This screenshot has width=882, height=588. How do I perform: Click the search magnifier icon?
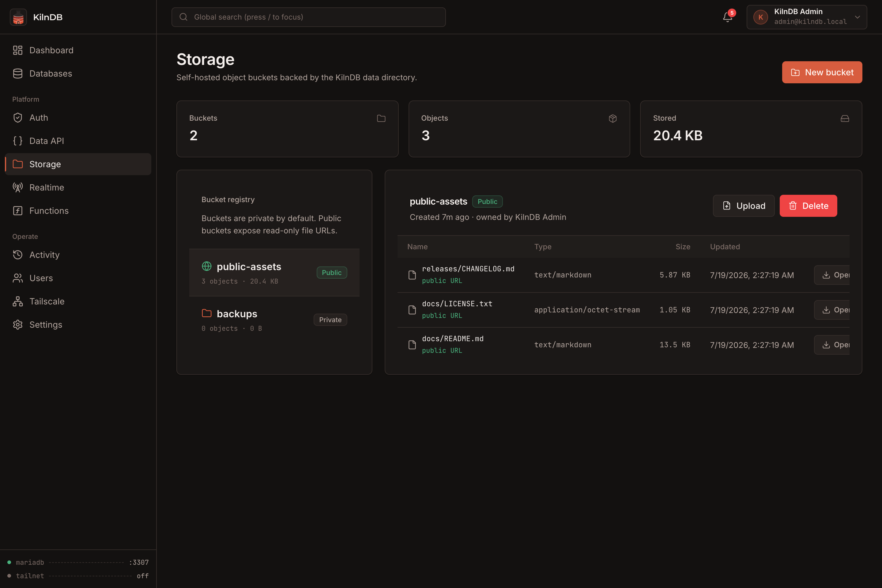[x=183, y=17]
